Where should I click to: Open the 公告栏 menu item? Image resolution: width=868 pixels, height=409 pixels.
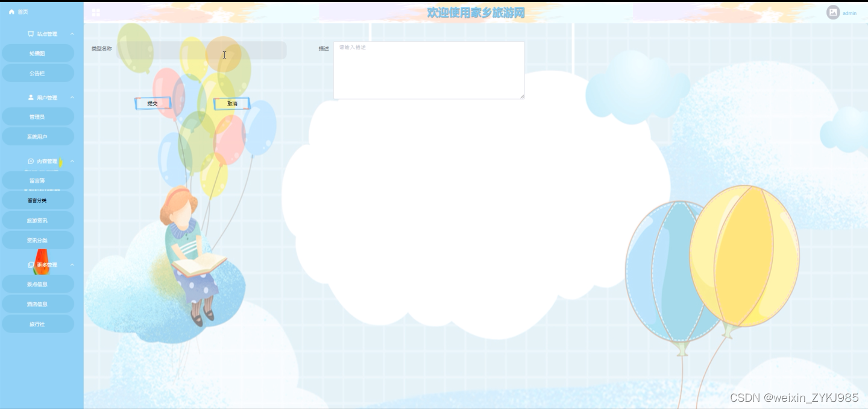click(38, 74)
